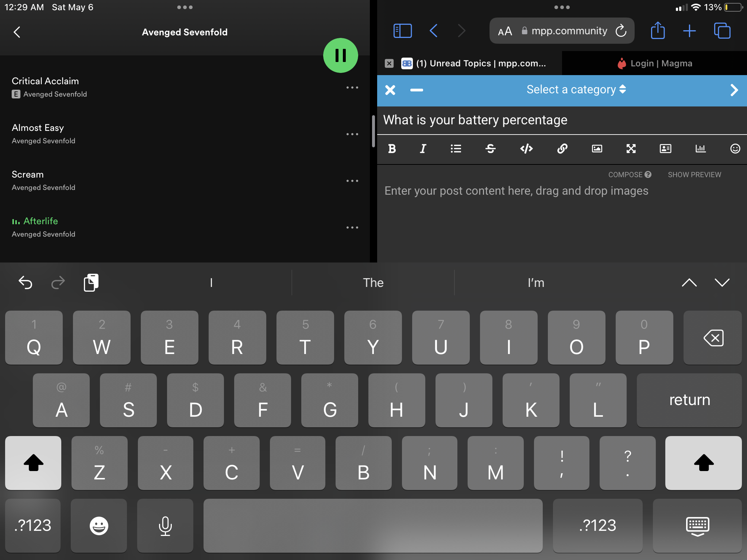Insert code formatting
Screen dimensions: 747x560
coord(526,149)
